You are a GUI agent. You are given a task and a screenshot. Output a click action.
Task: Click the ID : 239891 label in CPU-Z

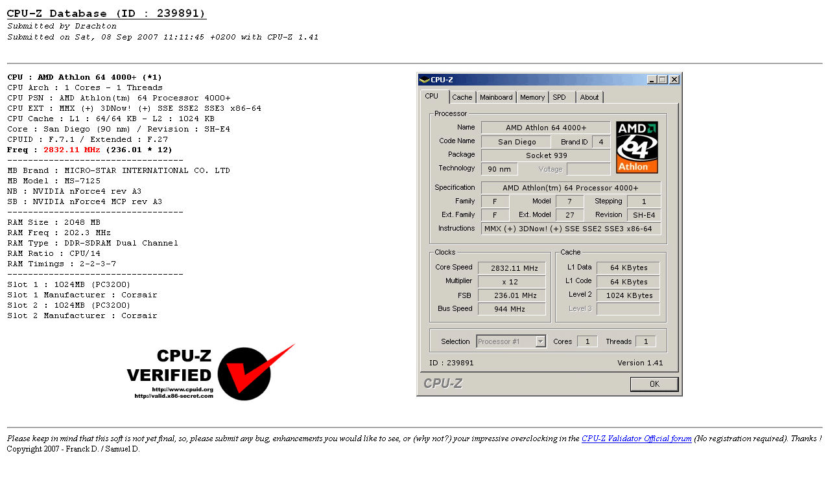tap(451, 363)
